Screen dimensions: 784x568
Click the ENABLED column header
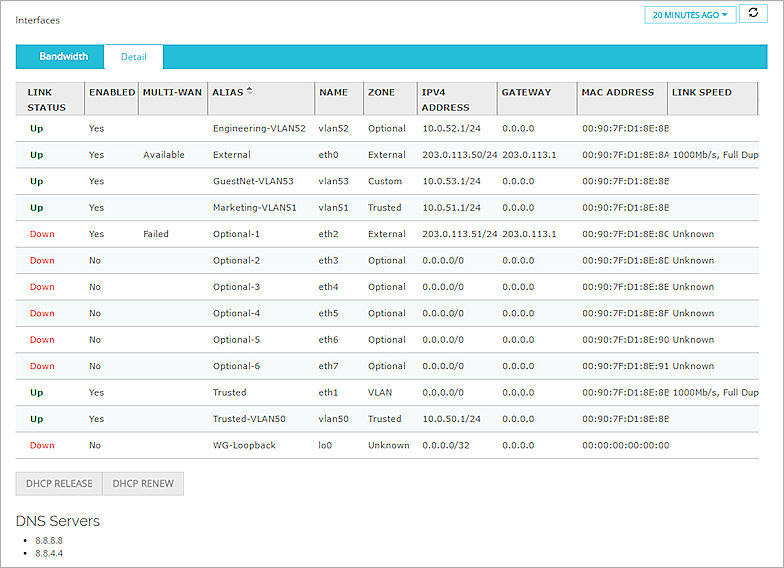[x=112, y=100]
